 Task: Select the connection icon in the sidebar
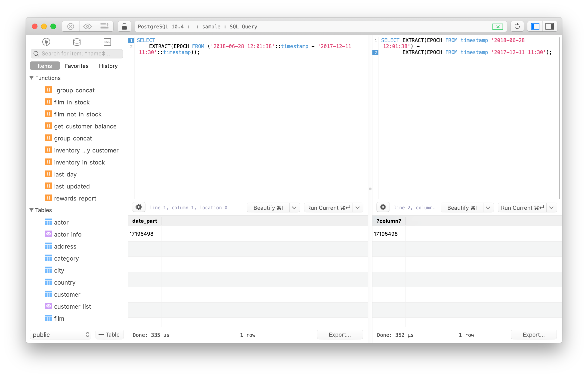pyautogui.click(x=46, y=42)
